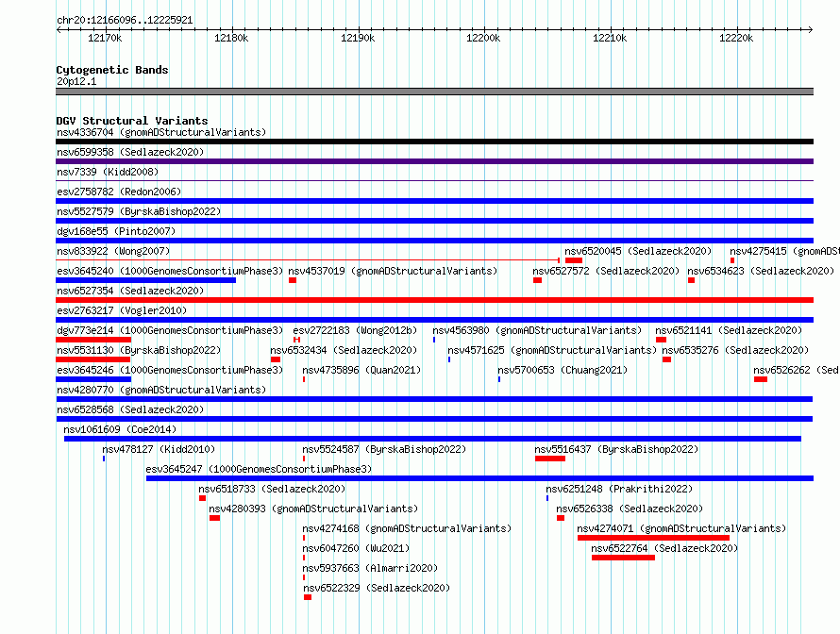Click the 12180k ruler position label
Screen dimensions: 840x634
pyautogui.click(x=231, y=38)
